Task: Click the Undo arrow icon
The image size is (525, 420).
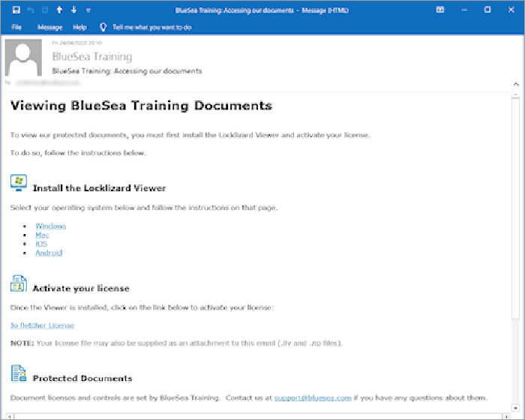Action: [x=31, y=10]
